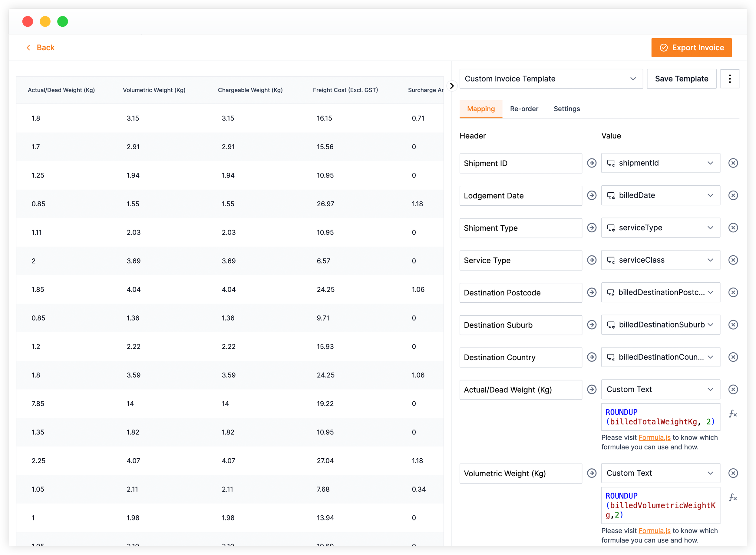Open formula editor for Actual/Dead Weight

[732, 414]
